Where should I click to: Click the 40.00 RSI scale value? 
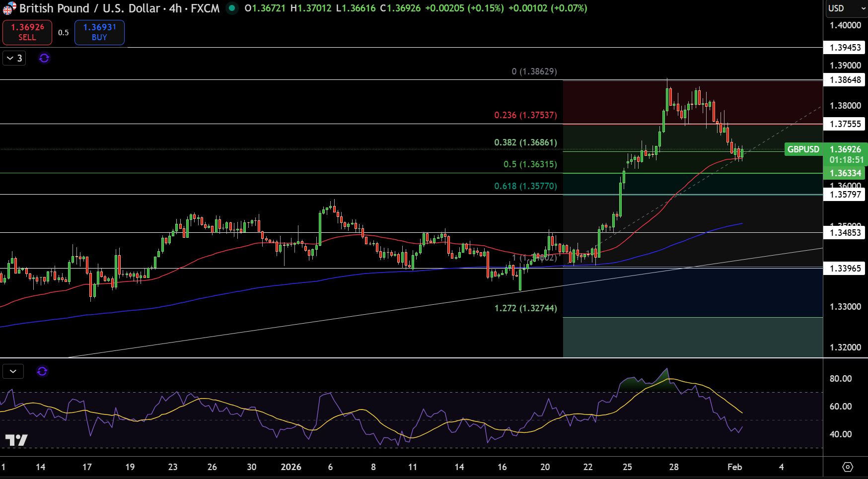[x=841, y=434]
